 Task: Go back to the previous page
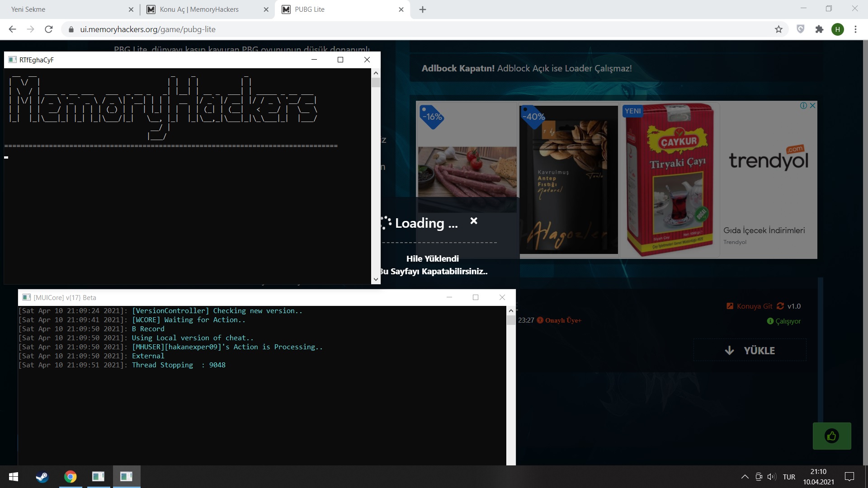[12, 29]
